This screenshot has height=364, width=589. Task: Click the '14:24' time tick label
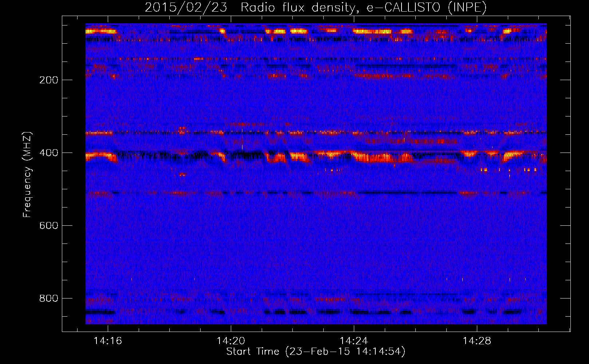pos(354,341)
